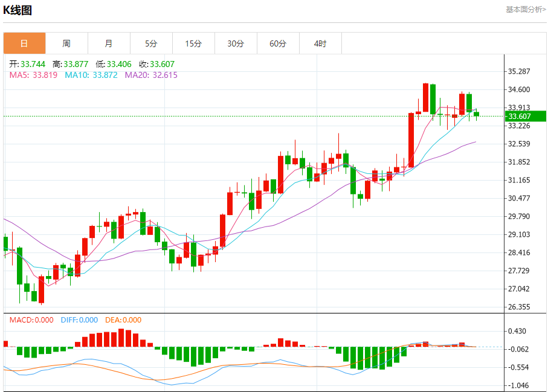Open the 15分 interval tab
The height and width of the screenshot is (392, 548).
point(193,43)
